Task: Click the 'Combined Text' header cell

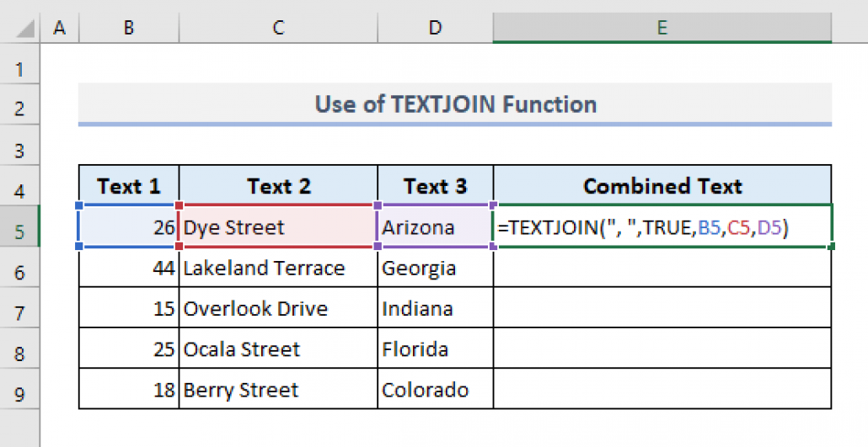Action: click(662, 185)
